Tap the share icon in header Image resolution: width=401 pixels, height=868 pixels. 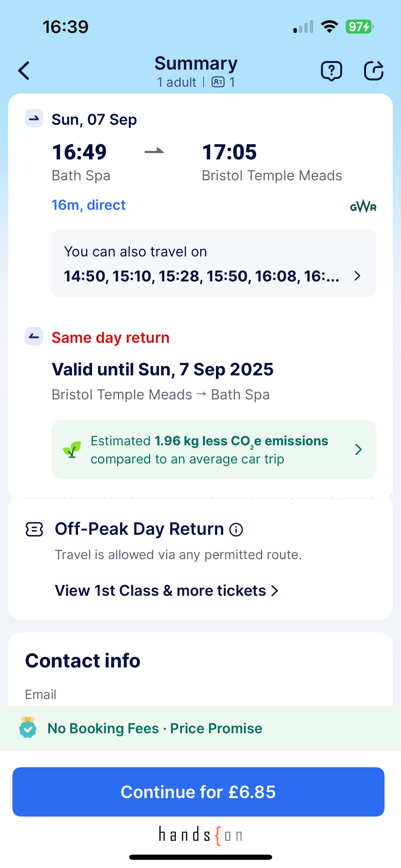pyautogui.click(x=373, y=71)
